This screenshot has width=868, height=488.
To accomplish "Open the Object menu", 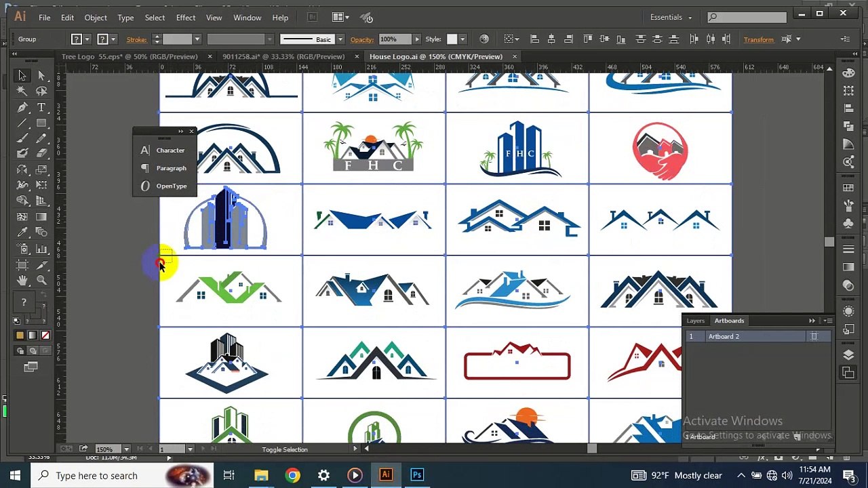I will [96, 17].
